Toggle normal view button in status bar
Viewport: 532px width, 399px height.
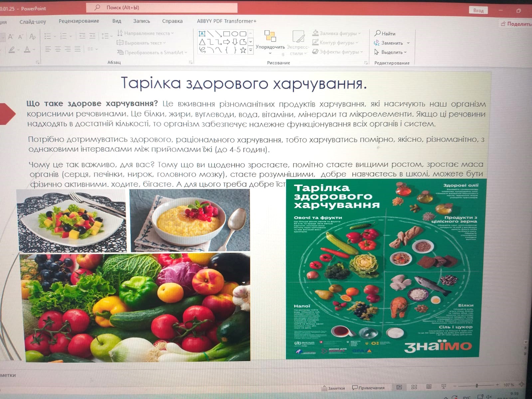pyautogui.click(x=399, y=387)
